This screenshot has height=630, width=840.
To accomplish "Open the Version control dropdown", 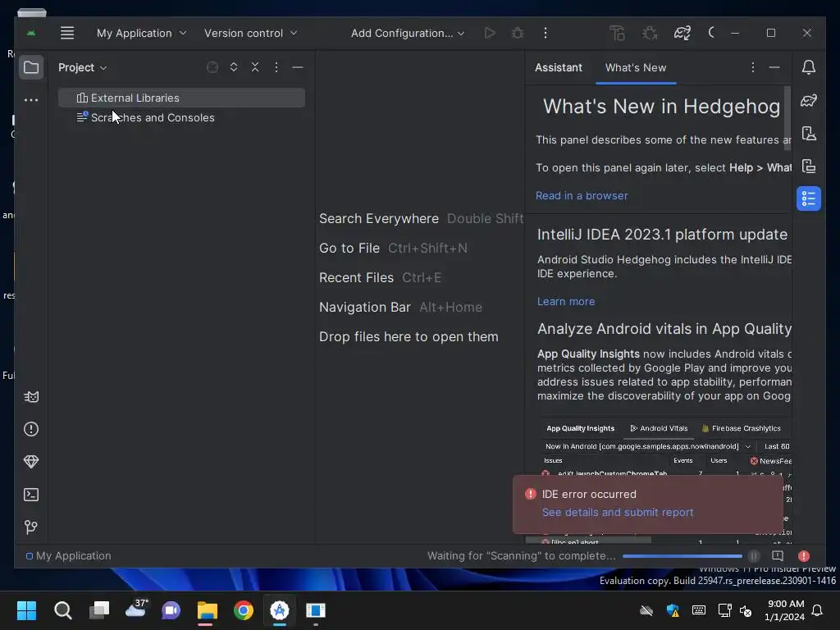I will coord(250,33).
